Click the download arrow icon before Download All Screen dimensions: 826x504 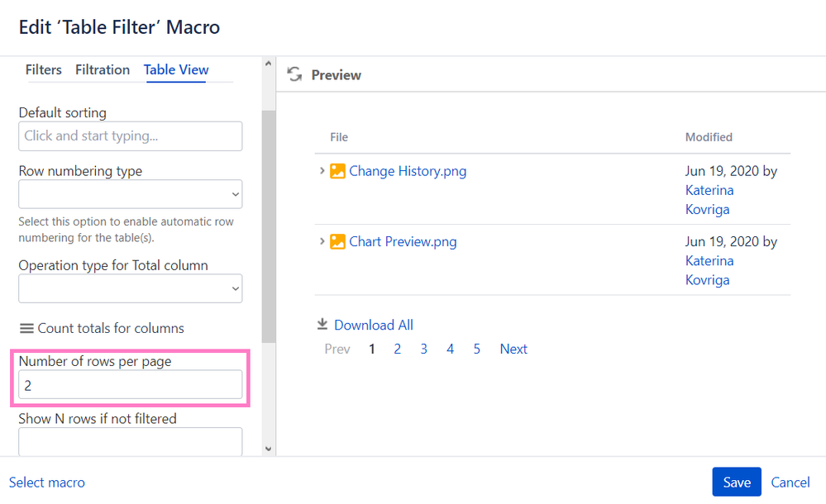pyautogui.click(x=322, y=325)
